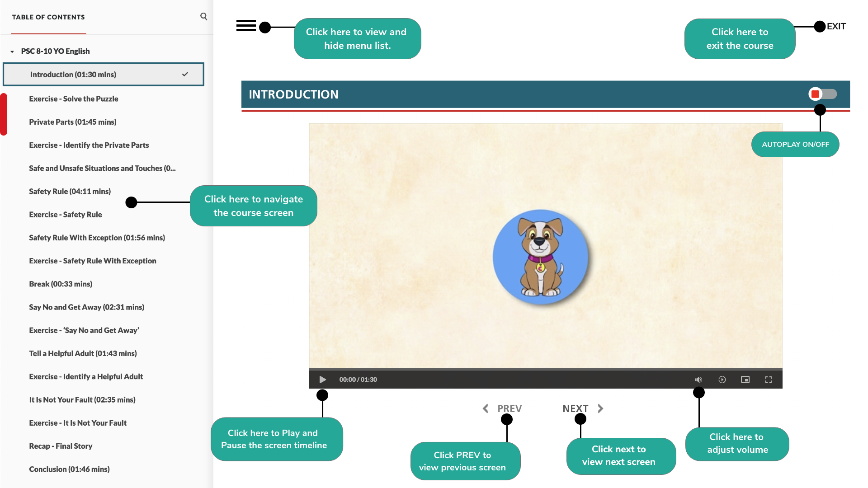868x488 pixels.
Task: Open playback speed settings icon
Action: click(x=722, y=380)
